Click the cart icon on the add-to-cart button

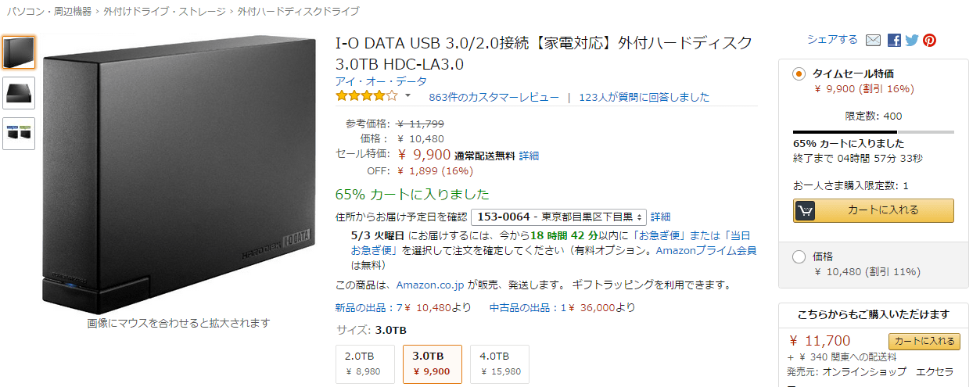805,210
